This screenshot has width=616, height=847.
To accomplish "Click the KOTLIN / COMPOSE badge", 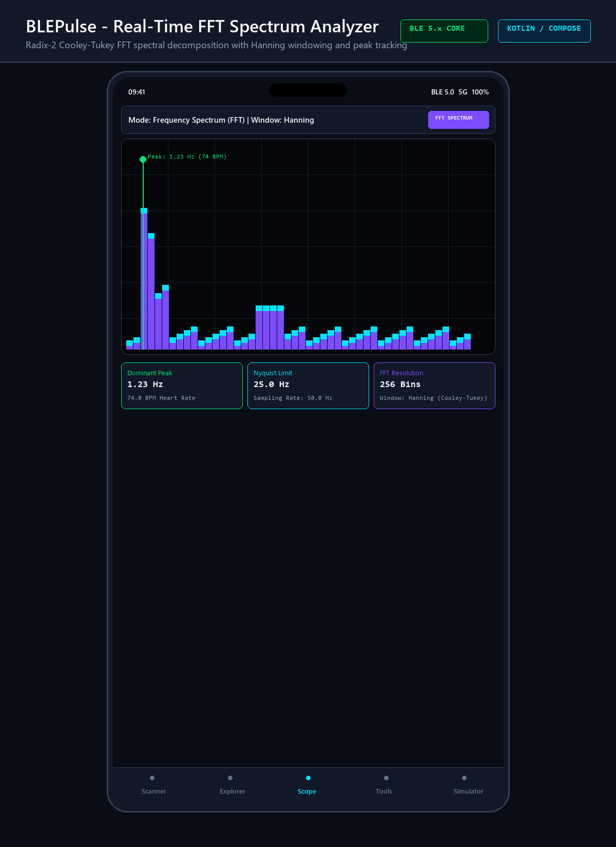I will [x=544, y=31].
